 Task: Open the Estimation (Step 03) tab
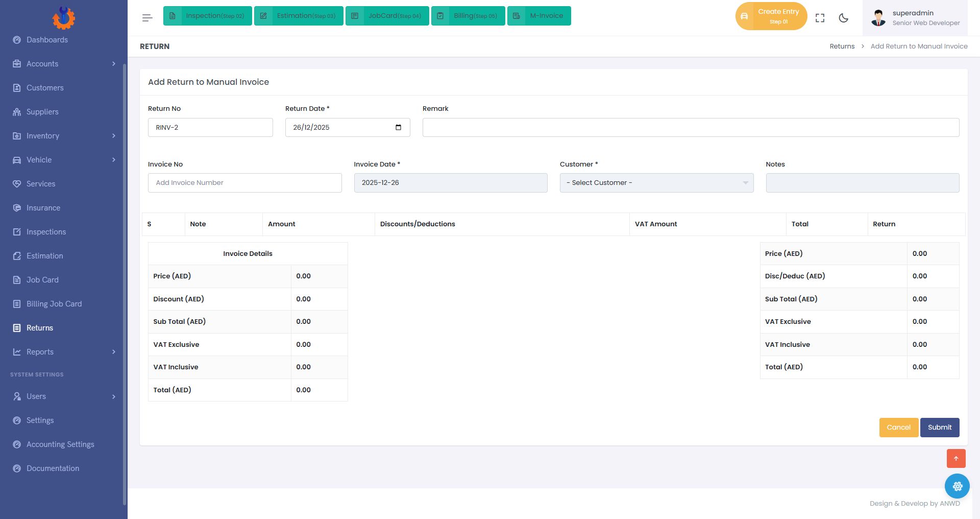pyautogui.click(x=299, y=16)
